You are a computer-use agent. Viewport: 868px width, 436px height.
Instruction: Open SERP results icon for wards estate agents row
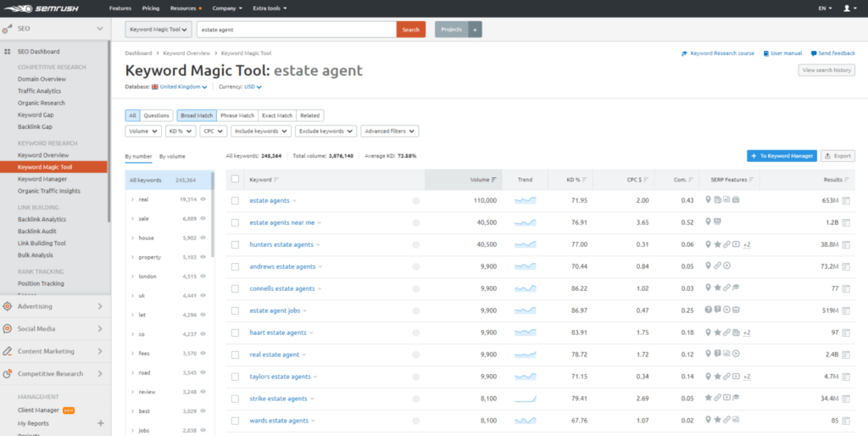[845, 421]
